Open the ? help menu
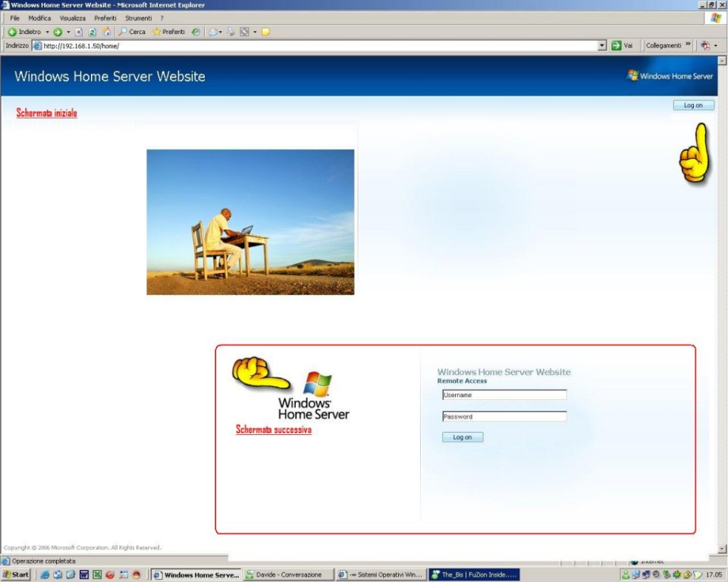Image resolution: width=728 pixels, height=582 pixels. point(162,18)
